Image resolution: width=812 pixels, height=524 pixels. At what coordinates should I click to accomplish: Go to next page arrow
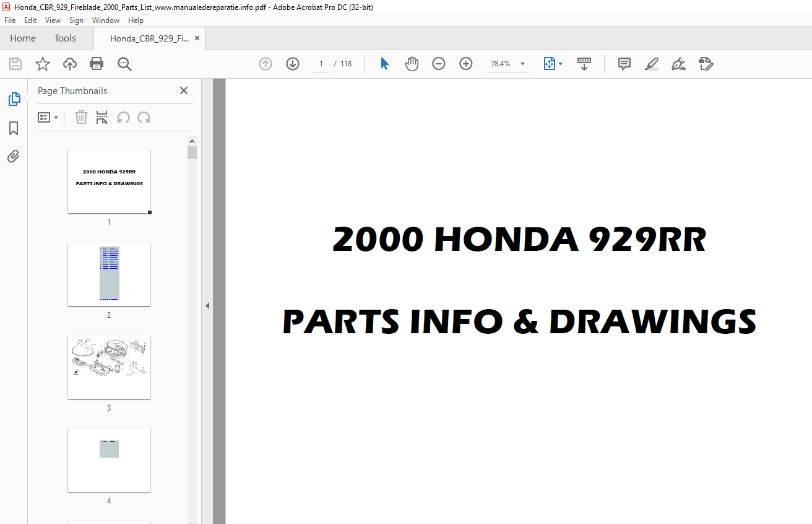click(293, 64)
